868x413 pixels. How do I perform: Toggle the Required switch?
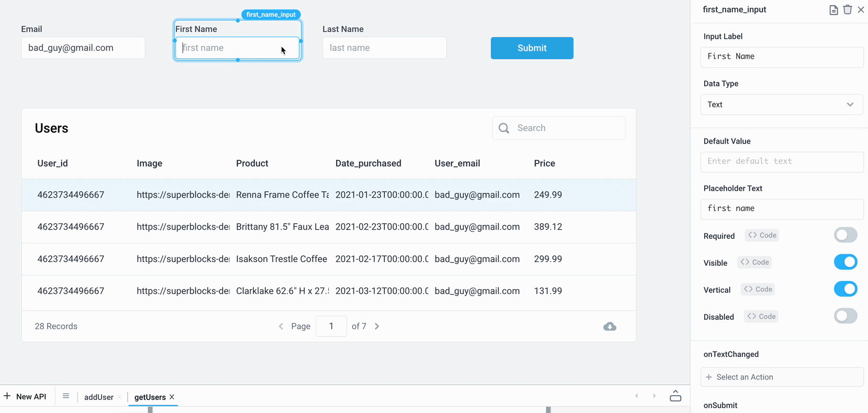click(845, 235)
